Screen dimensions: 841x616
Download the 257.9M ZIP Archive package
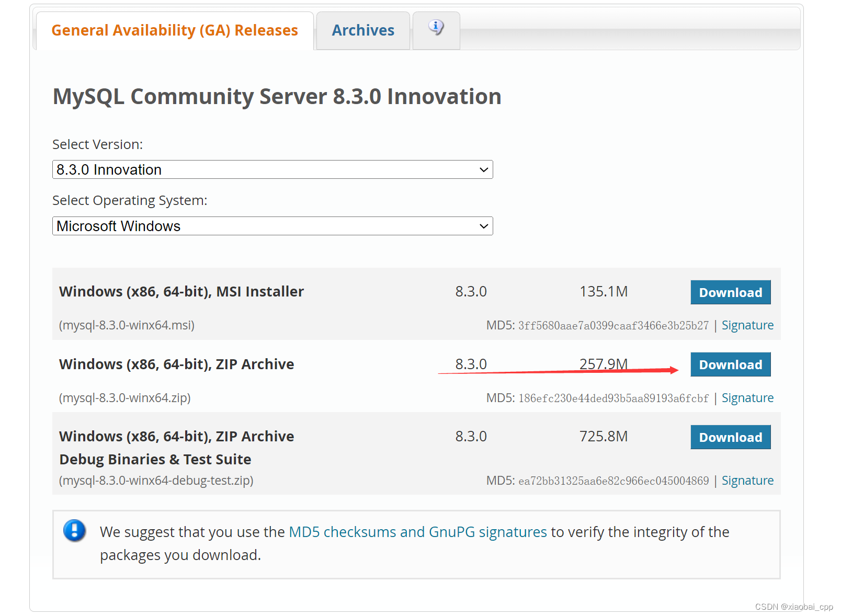click(x=731, y=364)
